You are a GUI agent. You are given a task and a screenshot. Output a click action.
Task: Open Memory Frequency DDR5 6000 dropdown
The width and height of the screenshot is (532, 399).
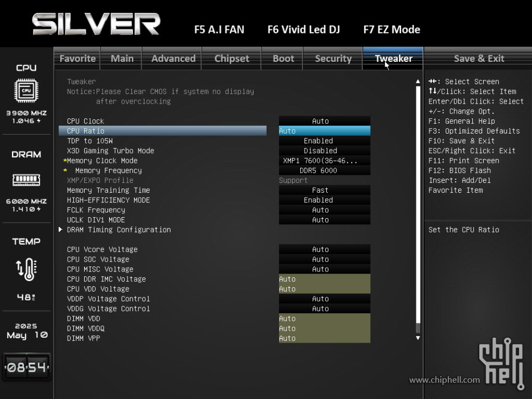325,170
